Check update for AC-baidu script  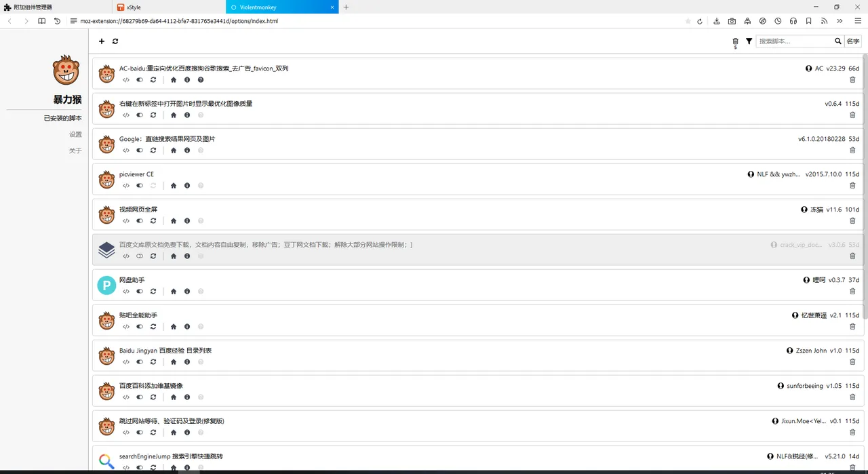pyautogui.click(x=153, y=80)
